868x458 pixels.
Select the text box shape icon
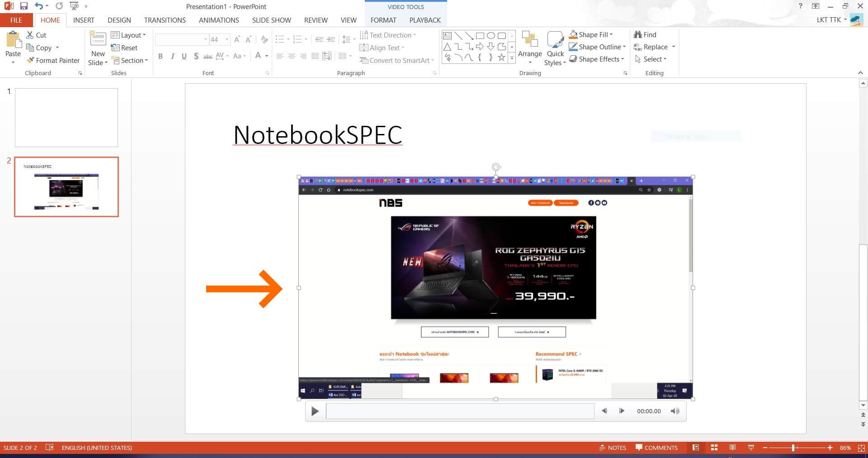(x=447, y=35)
